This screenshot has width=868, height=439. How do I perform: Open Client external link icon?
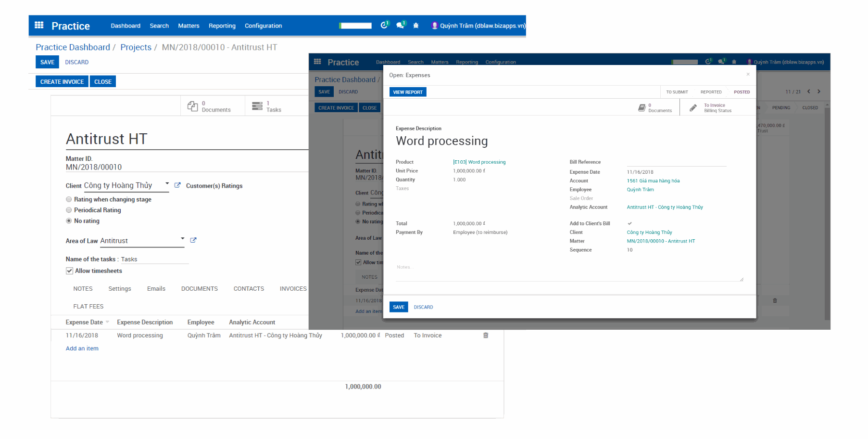click(x=177, y=185)
